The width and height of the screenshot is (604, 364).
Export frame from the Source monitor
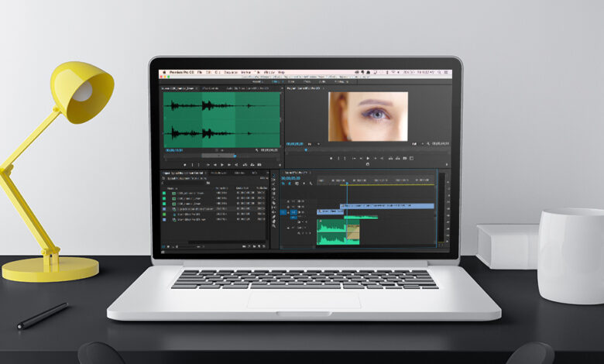(x=259, y=165)
